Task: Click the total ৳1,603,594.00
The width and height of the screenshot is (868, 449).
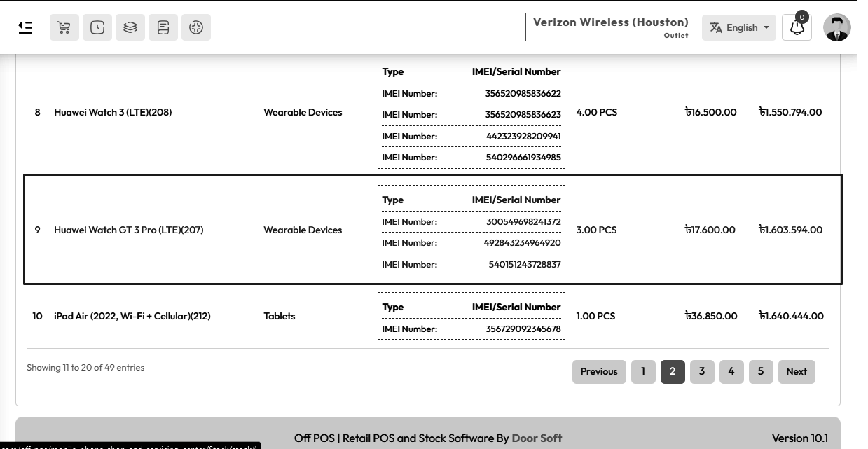Action: (790, 230)
